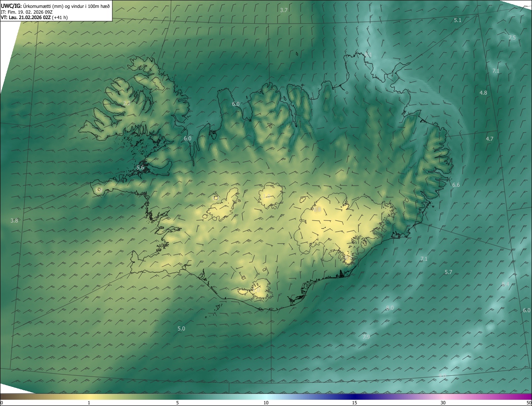This screenshot has height=406, width=532.
Task: Click the VT: Lau. 21.02.2026 02Z line
Action: point(34,17)
